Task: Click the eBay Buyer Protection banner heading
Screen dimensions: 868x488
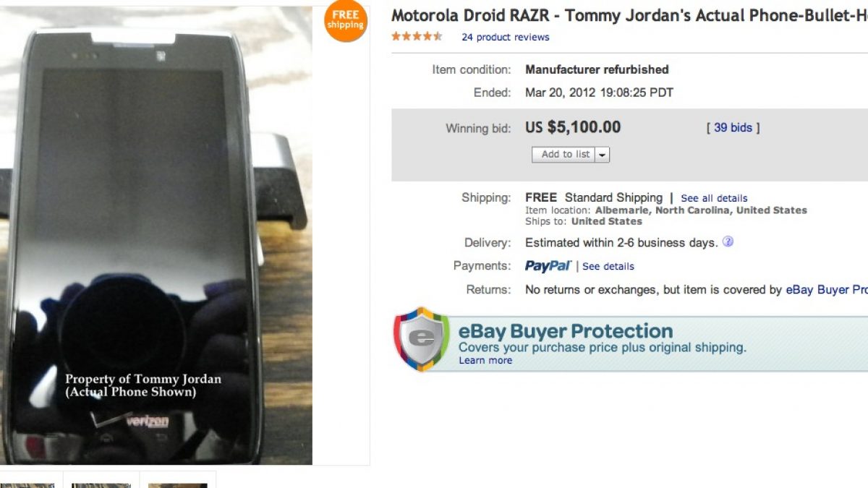Action: 566,332
